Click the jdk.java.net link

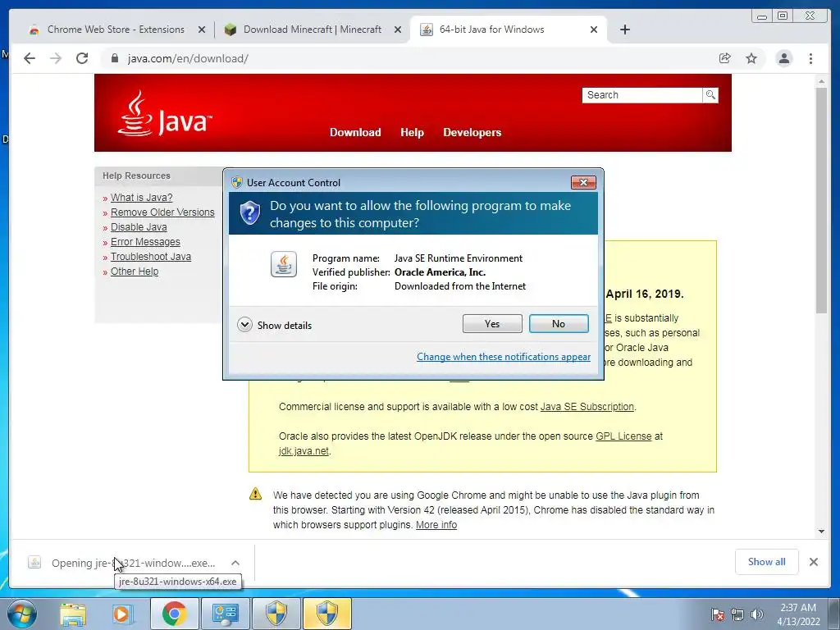(x=304, y=451)
